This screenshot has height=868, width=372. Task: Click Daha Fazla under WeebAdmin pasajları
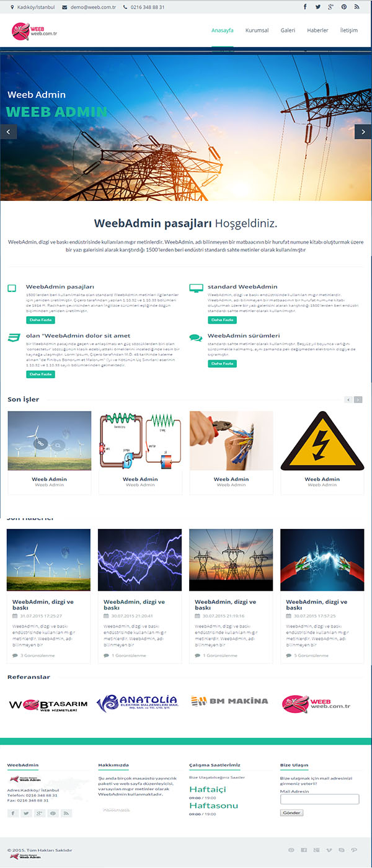(40, 320)
